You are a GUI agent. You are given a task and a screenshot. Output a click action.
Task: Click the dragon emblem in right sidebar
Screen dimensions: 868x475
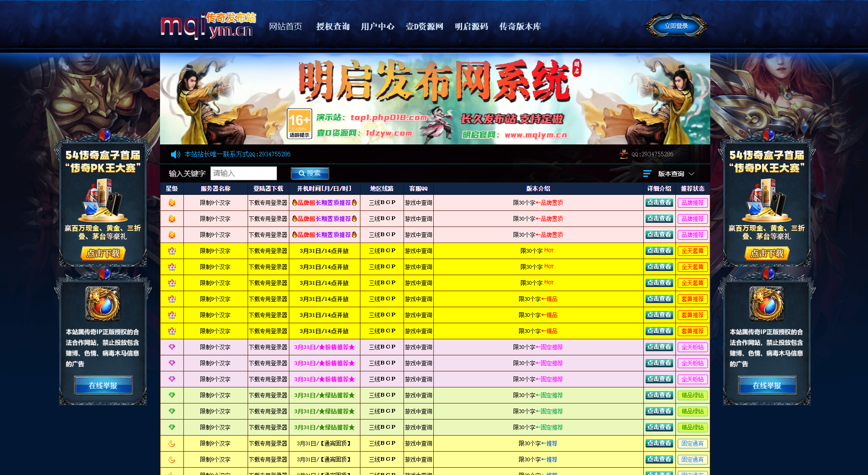click(767, 304)
